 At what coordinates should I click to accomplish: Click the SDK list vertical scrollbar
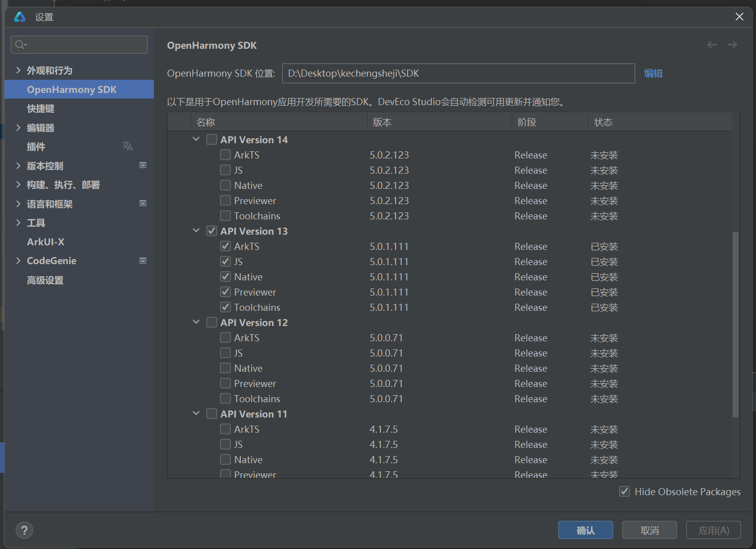click(x=736, y=324)
